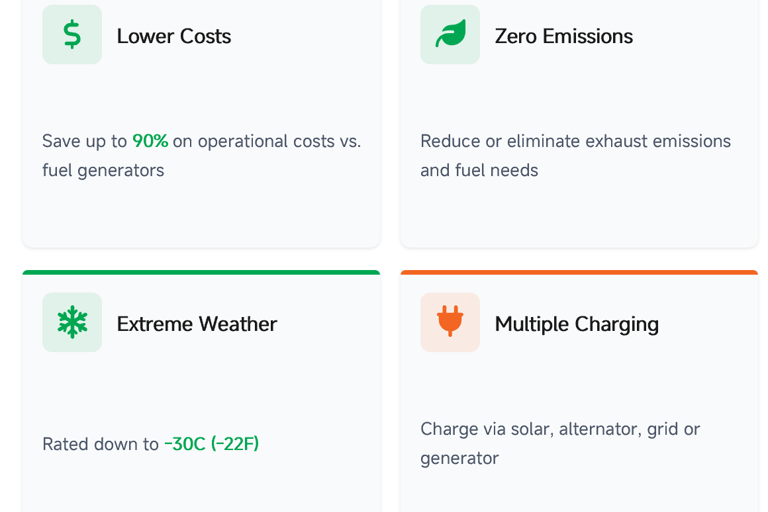768x512 pixels.
Task: Click the snowflake Extreme Weather icon
Action: 72,322
